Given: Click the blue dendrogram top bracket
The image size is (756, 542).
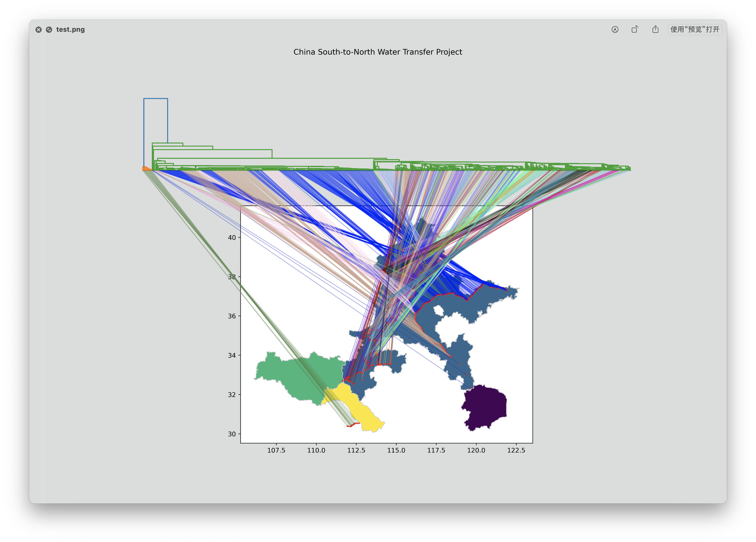Looking at the screenshot, I should click(x=156, y=99).
